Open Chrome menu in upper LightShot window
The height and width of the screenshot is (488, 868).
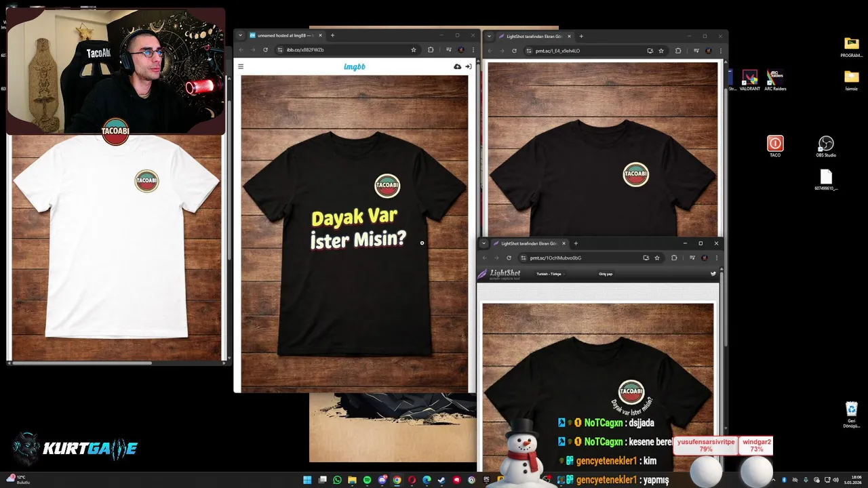click(x=720, y=50)
